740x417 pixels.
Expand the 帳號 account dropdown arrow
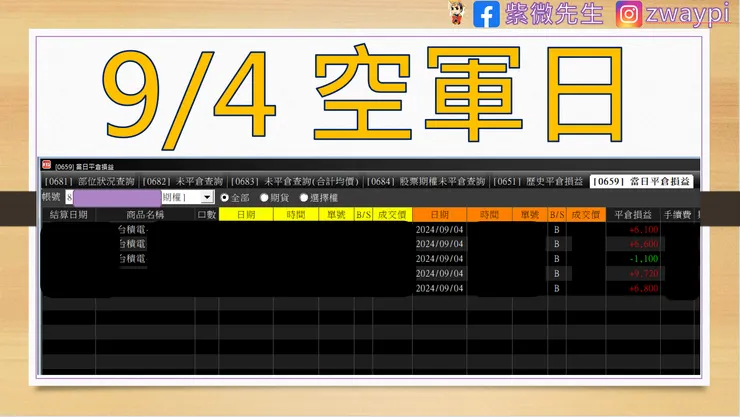tap(207, 197)
